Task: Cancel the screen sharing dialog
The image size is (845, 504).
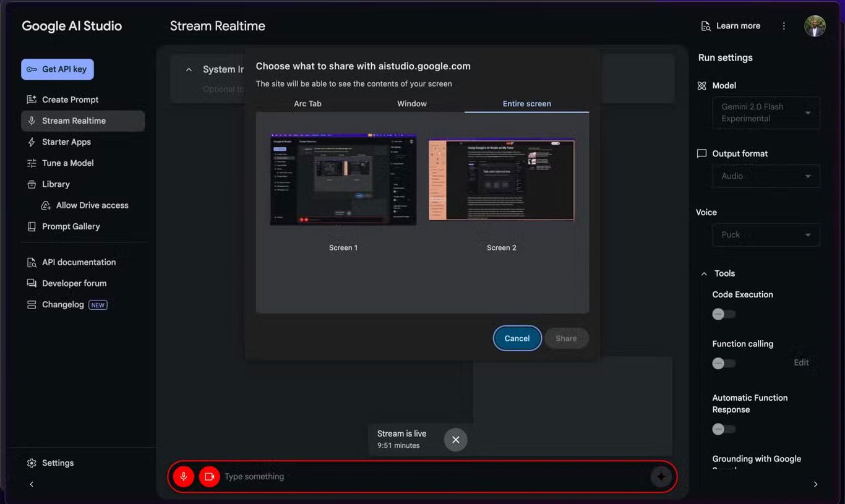Action: pyautogui.click(x=517, y=338)
